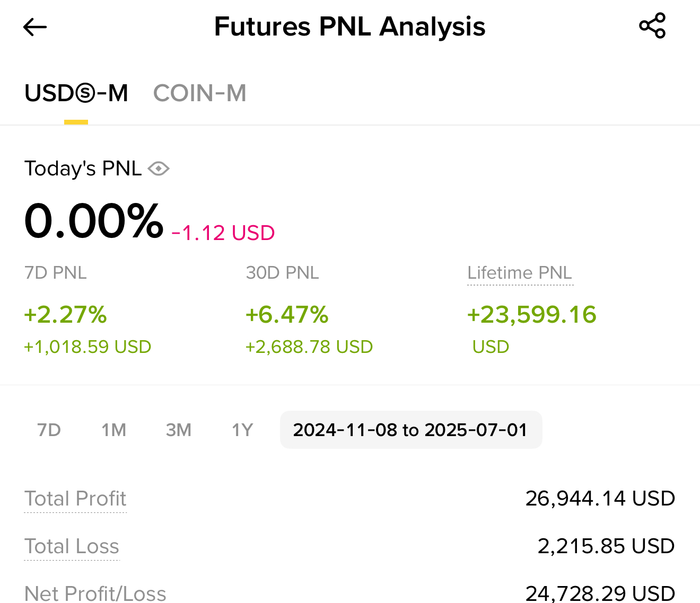Tap the +23,599.16 lifetime PNL amount
The height and width of the screenshot is (603, 700).
(531, 315)
